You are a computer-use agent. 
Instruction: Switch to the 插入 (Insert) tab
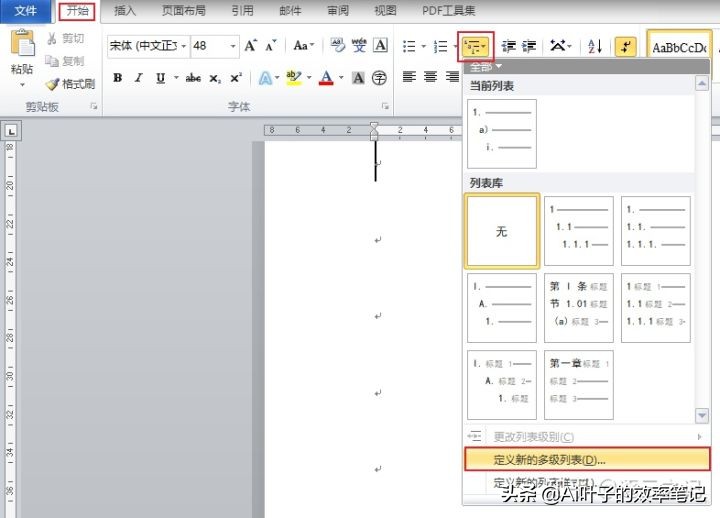pyautogui.click(x=125, y=11)
